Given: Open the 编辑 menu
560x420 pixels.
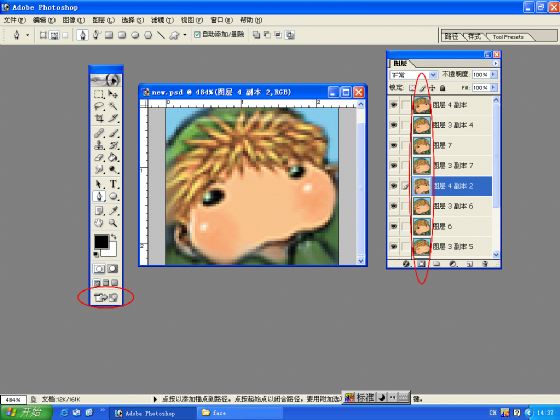Looking at the screenshot, I should [44, 20].
